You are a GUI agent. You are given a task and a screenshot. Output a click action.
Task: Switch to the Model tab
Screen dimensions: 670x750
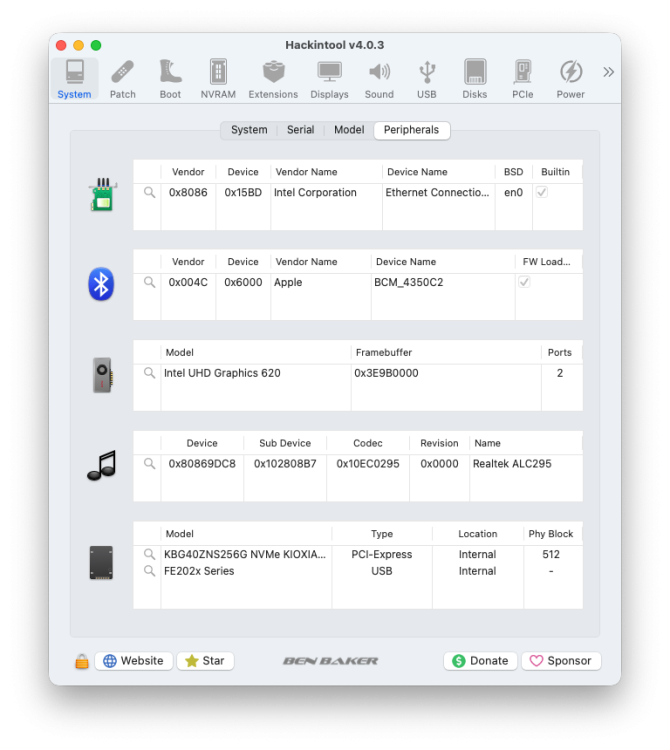click(349, 130)
